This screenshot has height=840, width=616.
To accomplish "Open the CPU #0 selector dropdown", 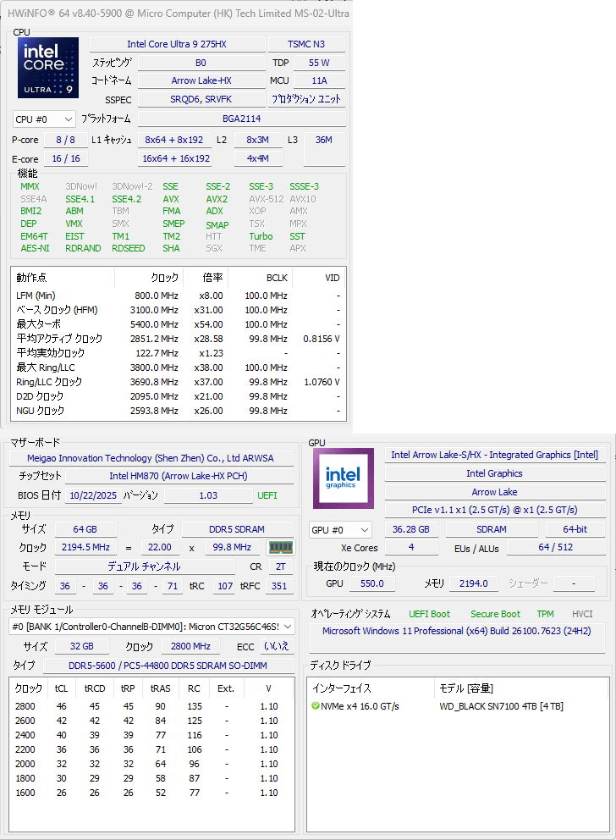I will [44, 119].
